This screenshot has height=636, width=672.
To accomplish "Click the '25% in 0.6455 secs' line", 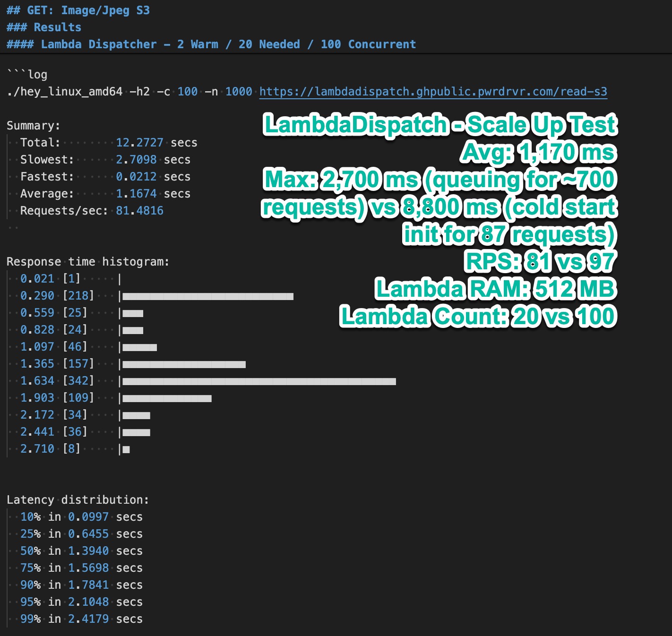I will [81, 534].
